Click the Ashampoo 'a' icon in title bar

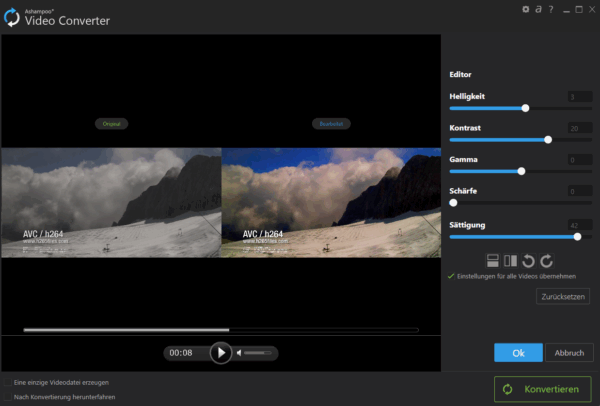pos(539,9)
